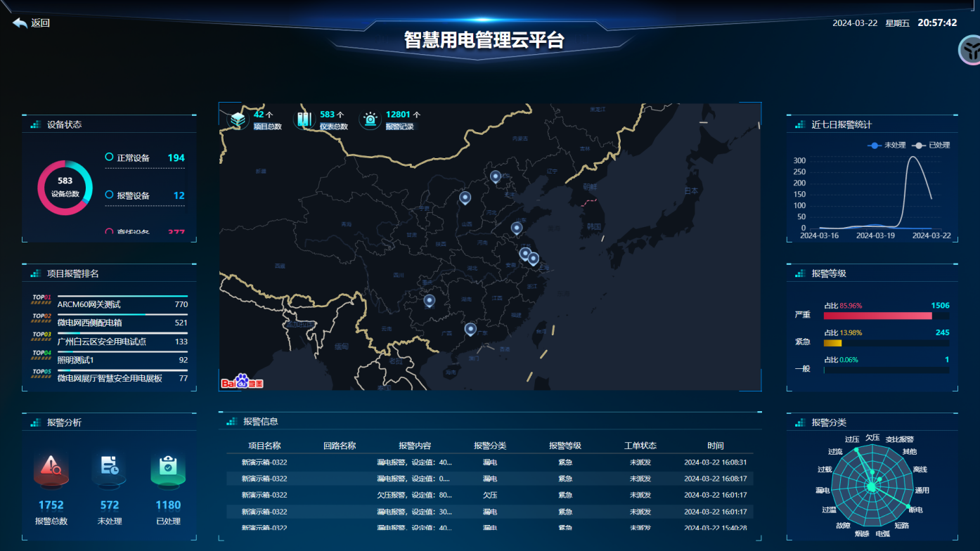The height and width of the screenshot is (551, 980).
Task: Select the 正常设备 circle indicator
Action: coord(109,157)
